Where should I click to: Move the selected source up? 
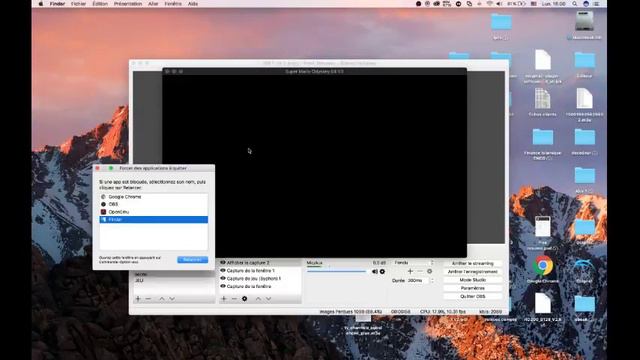(x=258, y=299)
